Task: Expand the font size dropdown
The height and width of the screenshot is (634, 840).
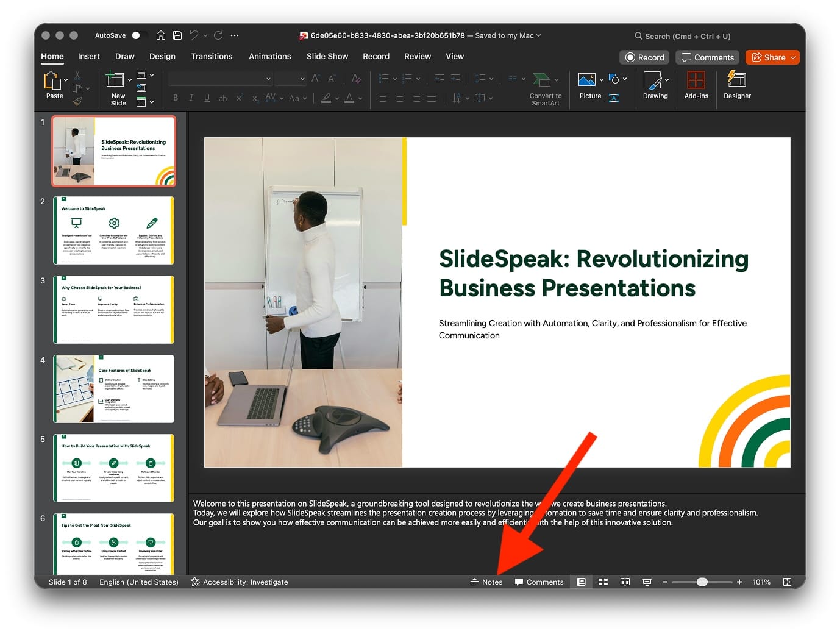Action: pyautogui.click(x=302, y=78)
